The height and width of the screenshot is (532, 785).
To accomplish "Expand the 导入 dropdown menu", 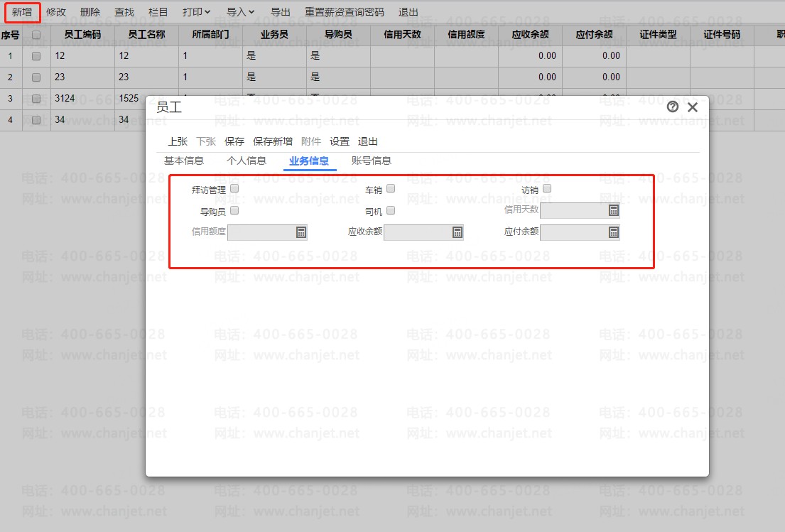I will tap(240, 12).
